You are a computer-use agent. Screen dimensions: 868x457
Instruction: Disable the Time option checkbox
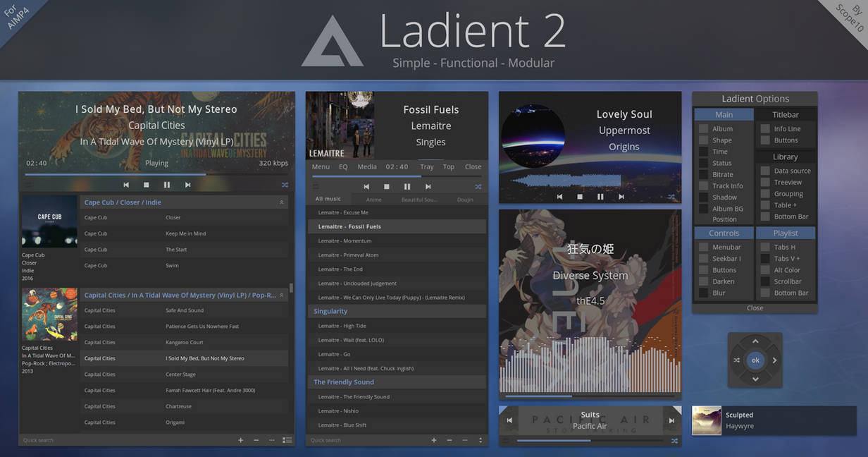point(703,152)
